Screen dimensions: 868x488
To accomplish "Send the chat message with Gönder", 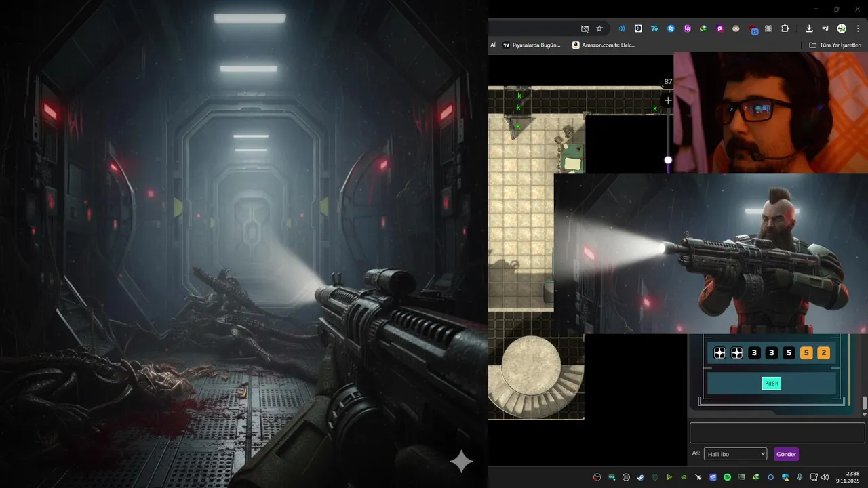I will coord(786,454).
